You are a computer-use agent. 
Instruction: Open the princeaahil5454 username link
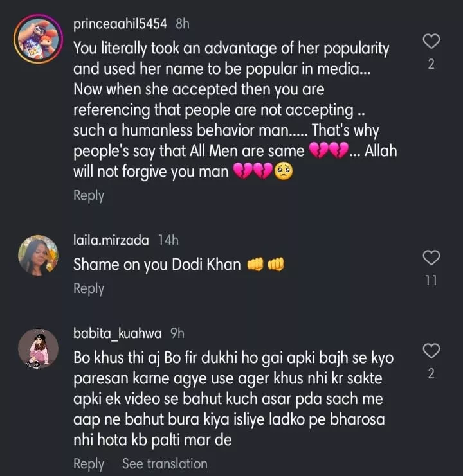tap(121, 24)
